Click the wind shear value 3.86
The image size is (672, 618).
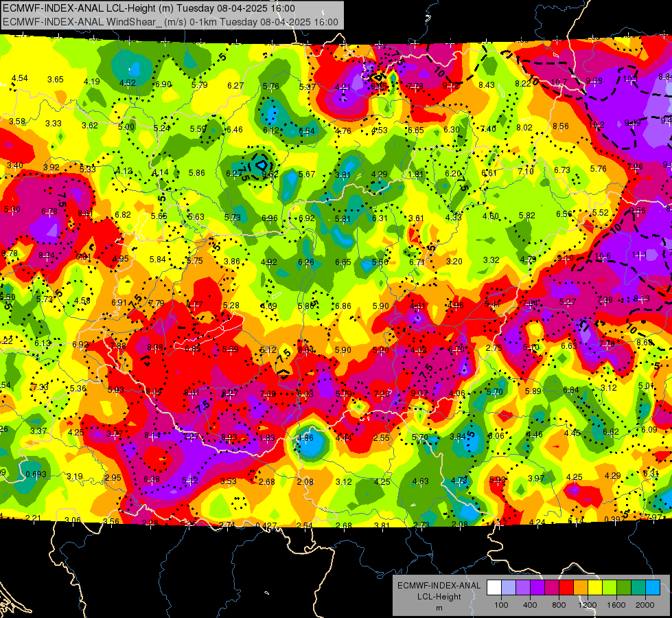pos(232,262)
